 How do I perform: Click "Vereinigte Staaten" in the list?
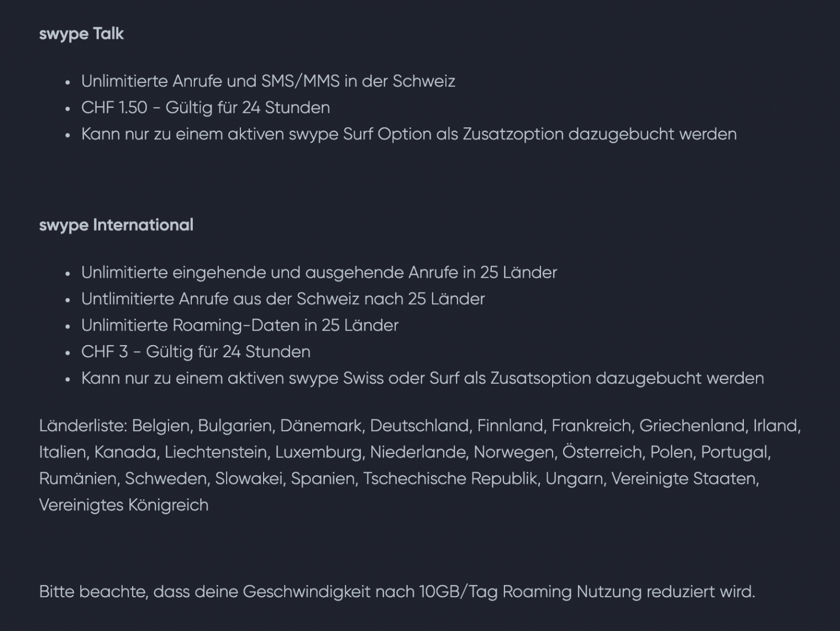pos(684,479)
